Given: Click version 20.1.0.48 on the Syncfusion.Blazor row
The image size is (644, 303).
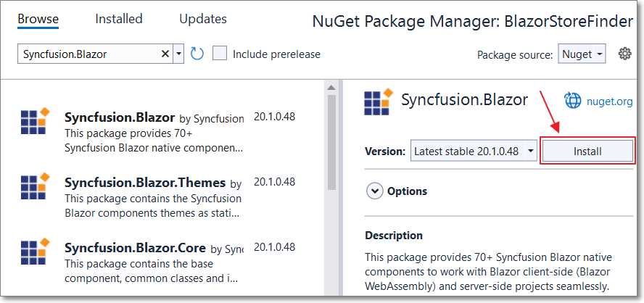Looking at the screenshot, I should coord(274,117).
